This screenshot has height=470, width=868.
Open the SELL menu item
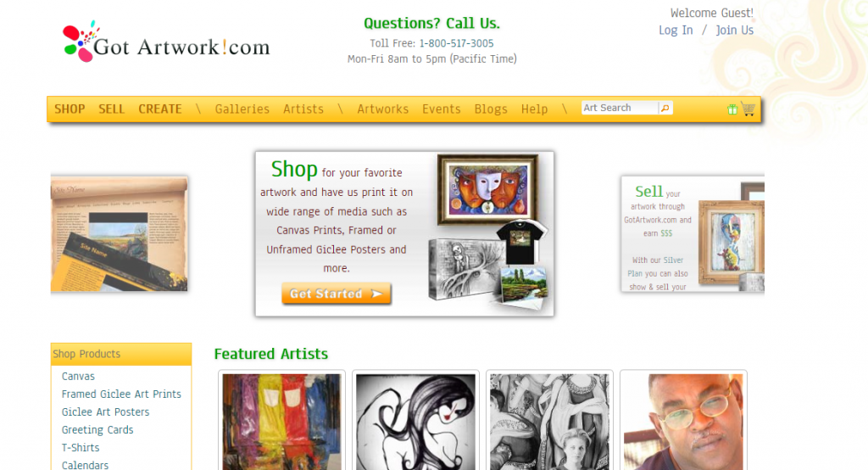tap(111, 109)
